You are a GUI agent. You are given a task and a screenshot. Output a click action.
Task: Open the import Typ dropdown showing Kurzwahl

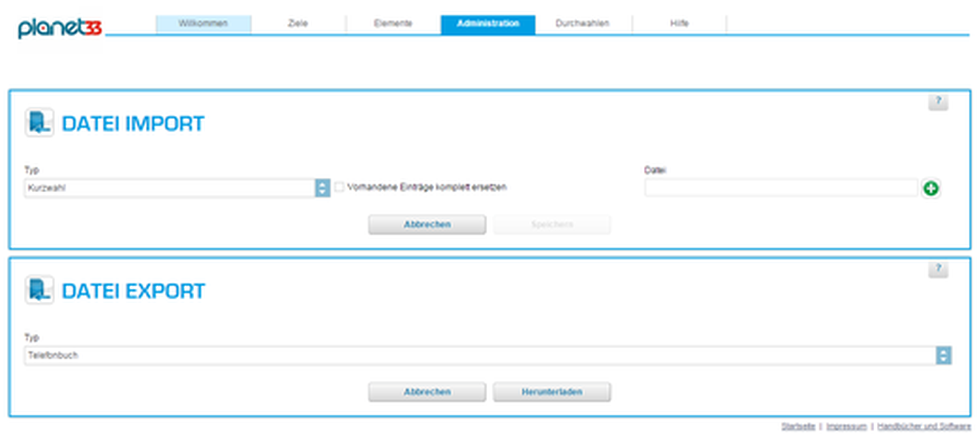[177, 188]
